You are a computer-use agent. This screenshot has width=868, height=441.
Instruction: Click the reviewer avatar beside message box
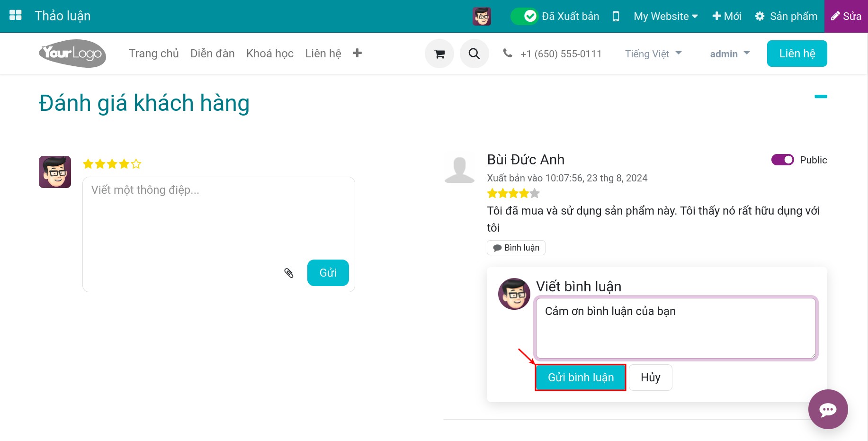(55, 172)
